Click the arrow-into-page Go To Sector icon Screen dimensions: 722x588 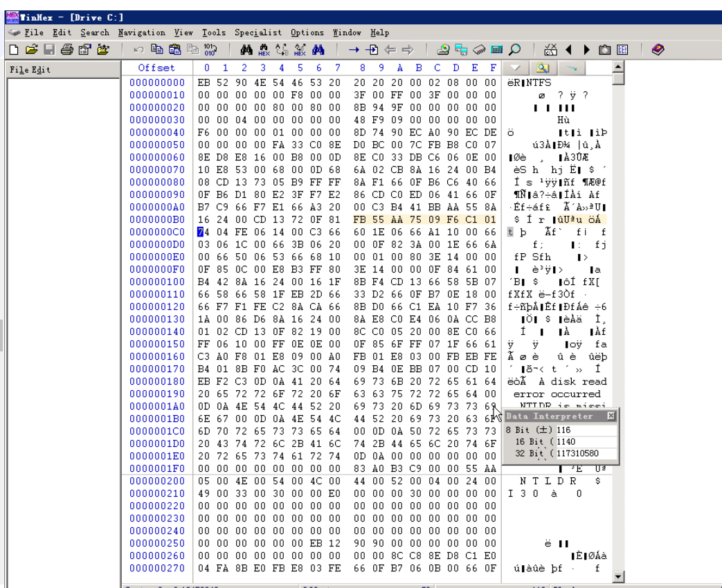pos(372,50)
